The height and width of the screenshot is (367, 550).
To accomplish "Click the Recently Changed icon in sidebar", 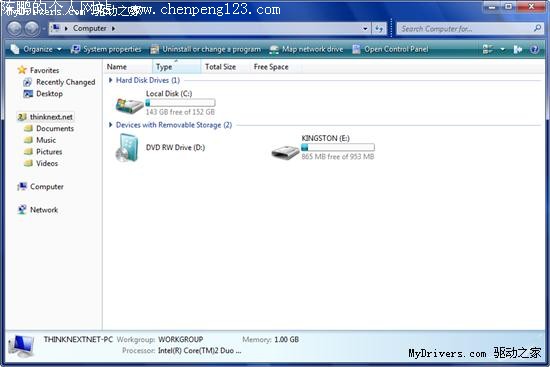I will (28, 82).
